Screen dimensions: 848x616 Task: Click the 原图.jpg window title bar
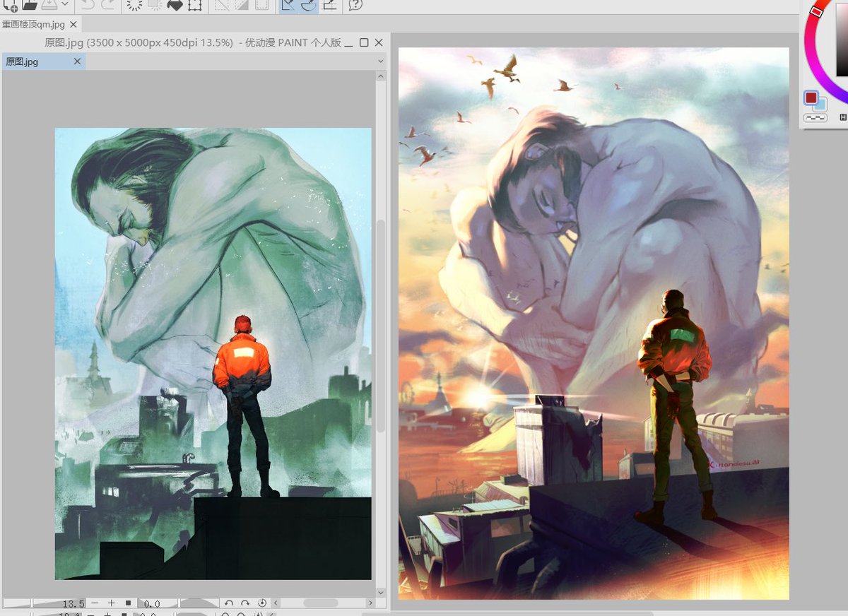(x=193, y=42)
